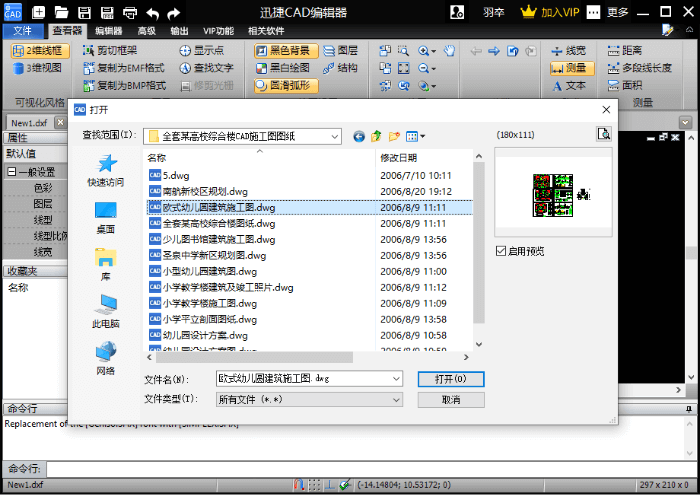
Task: Click the 取消 button
Action: tap(451, 400)
